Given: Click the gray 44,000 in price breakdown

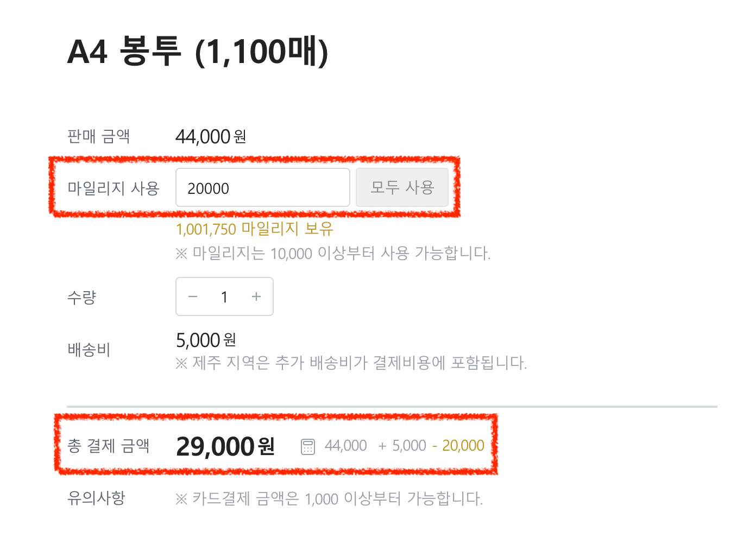Looking at the screenshot, I should pos(346,446).
